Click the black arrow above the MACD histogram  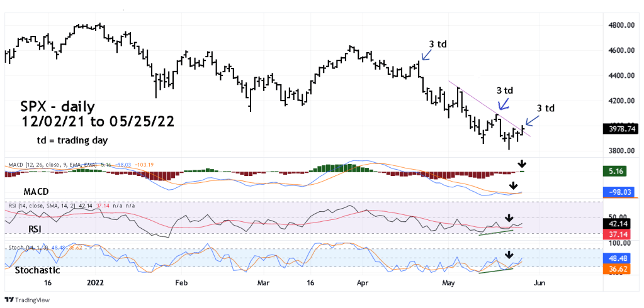[522, 165]
